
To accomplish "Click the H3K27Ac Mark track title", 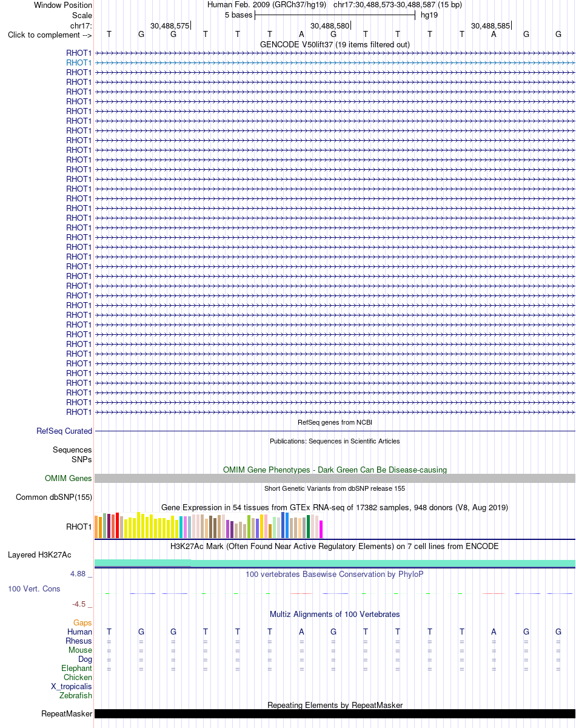I will click(x=335, y=546).
